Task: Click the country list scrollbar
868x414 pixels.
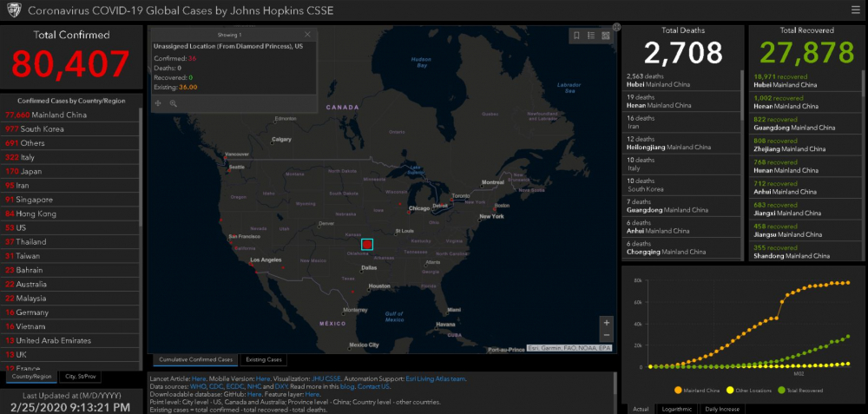Action: 141,166
